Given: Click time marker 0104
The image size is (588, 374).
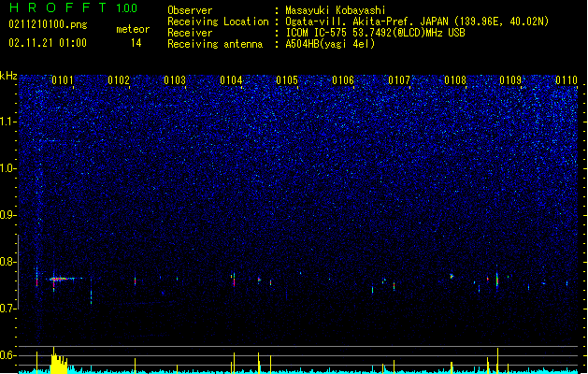Looking at the screenshot, I should pos(231,80).
